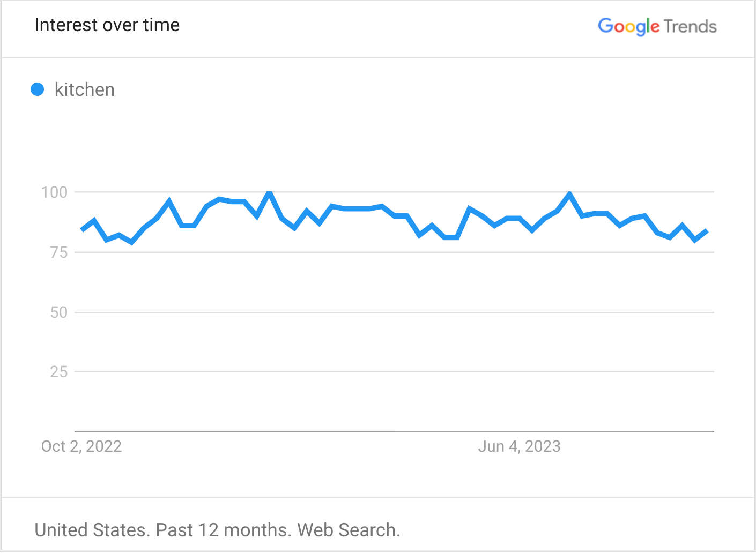This screenshot has width=756, height=553.
Task: Click the 100 y-axis label
Action: pyautogui.click(x=55, y=192)
